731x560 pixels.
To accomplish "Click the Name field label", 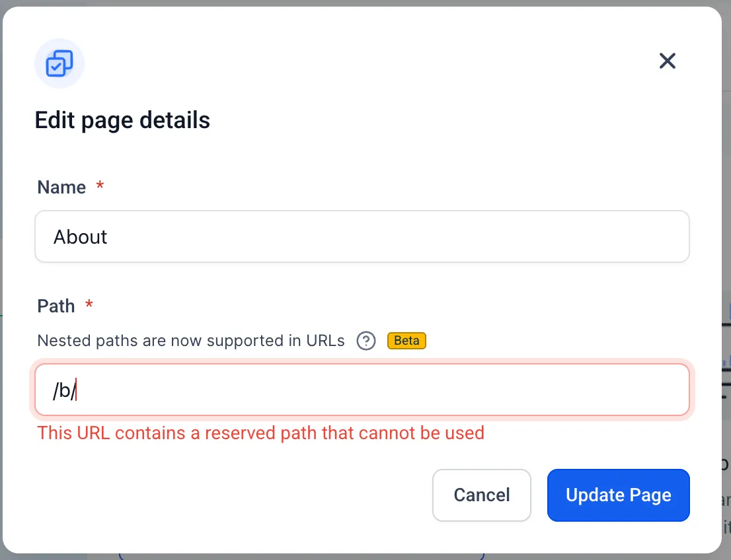I will [x=61, y=188].
